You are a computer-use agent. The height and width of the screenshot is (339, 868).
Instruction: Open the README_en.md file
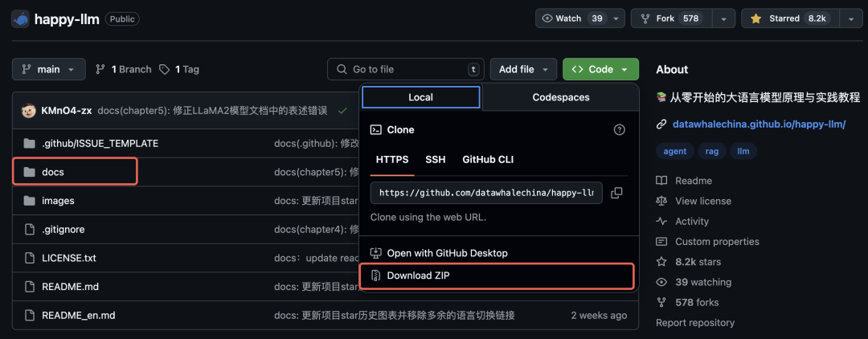click(79, 316)
